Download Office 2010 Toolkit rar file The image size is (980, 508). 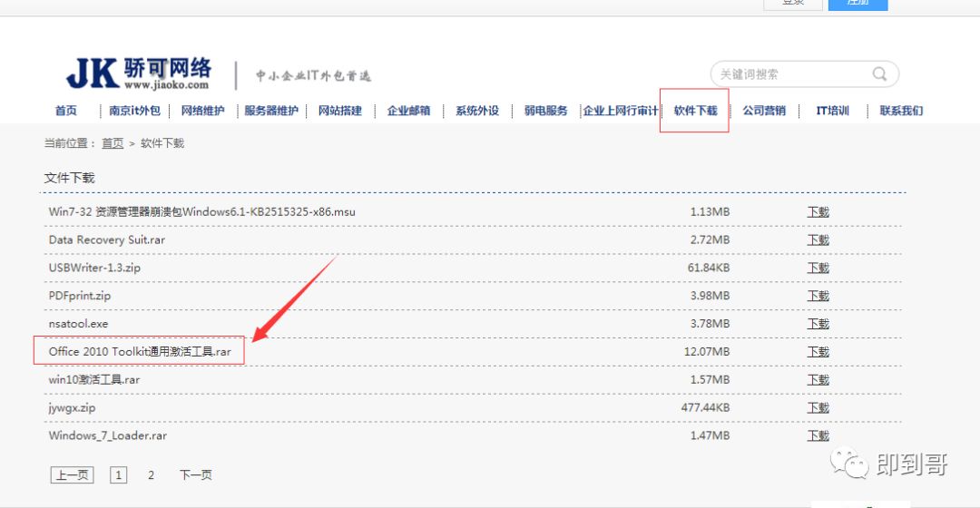pos(818,352)
